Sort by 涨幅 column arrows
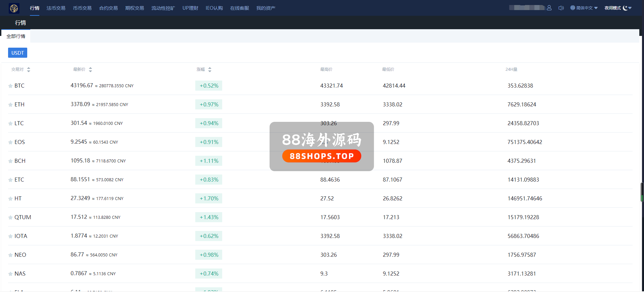This screenshot has width=644, height=293. pos(210,69)
